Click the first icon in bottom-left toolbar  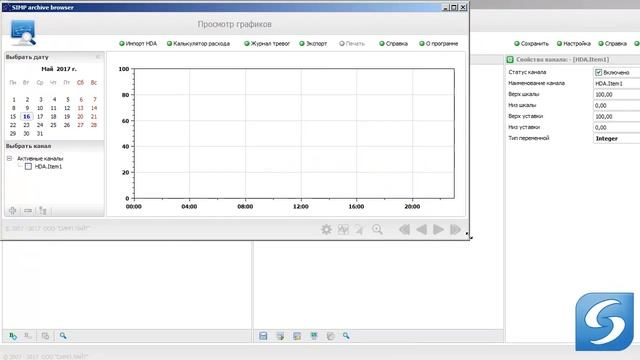click(x=13, y=336)
